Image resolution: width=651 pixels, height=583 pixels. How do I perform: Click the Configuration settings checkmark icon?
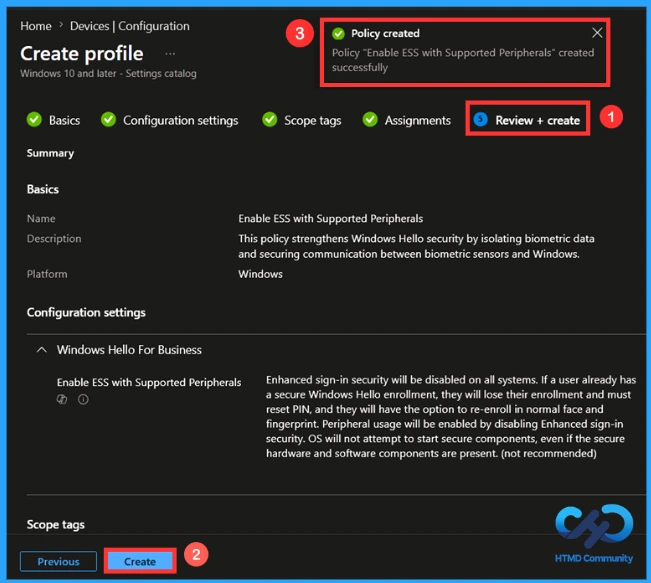click(x=108, y=120)
